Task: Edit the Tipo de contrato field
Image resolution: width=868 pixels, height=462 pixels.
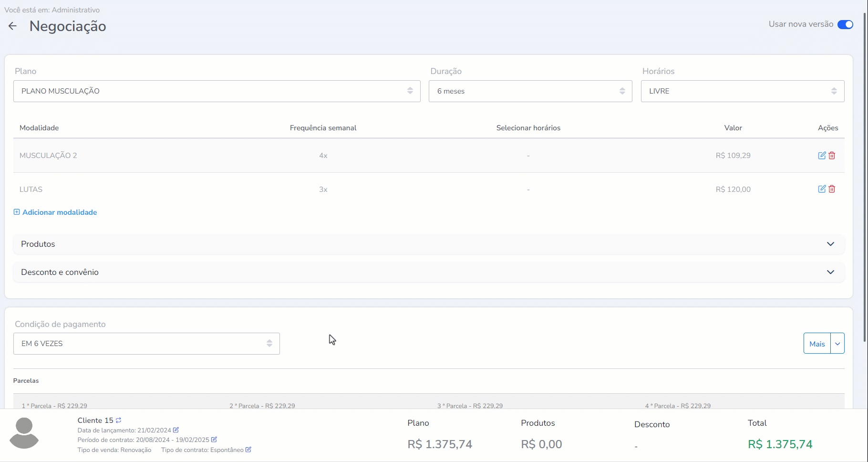Action: pyautogui.click(x=248, y=450)
